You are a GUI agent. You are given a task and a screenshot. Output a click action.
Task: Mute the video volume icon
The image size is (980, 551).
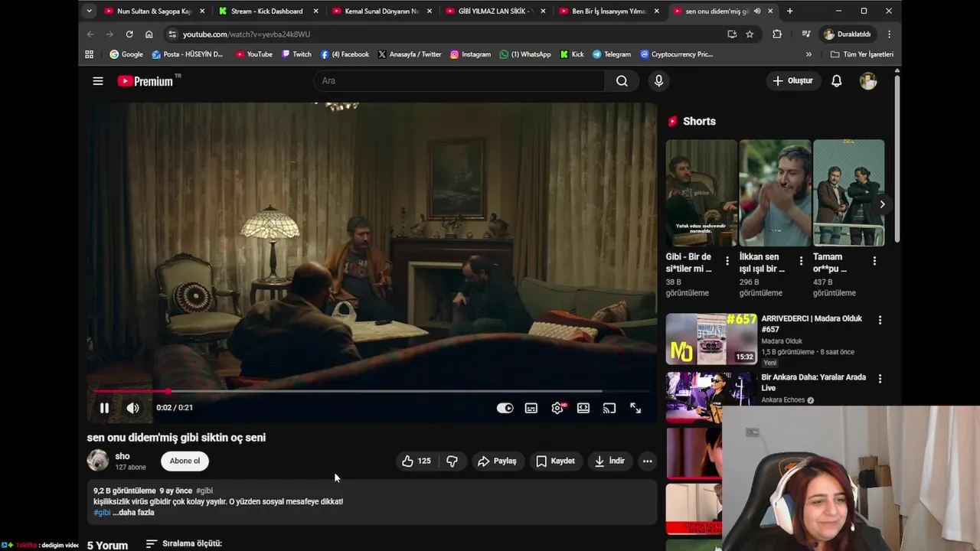click(132, 408)
